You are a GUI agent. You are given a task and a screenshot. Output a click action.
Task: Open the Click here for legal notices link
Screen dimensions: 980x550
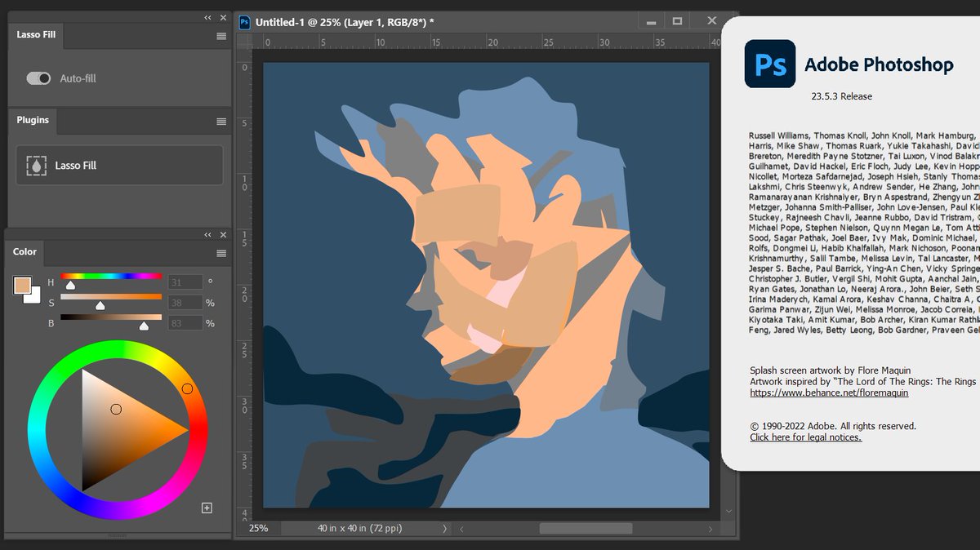[805, 437]
